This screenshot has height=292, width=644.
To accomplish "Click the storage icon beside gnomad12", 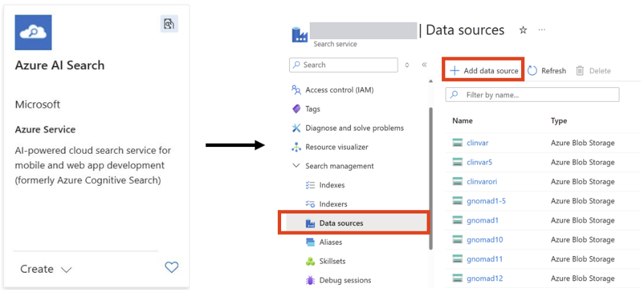I will [x=457, y=279].
